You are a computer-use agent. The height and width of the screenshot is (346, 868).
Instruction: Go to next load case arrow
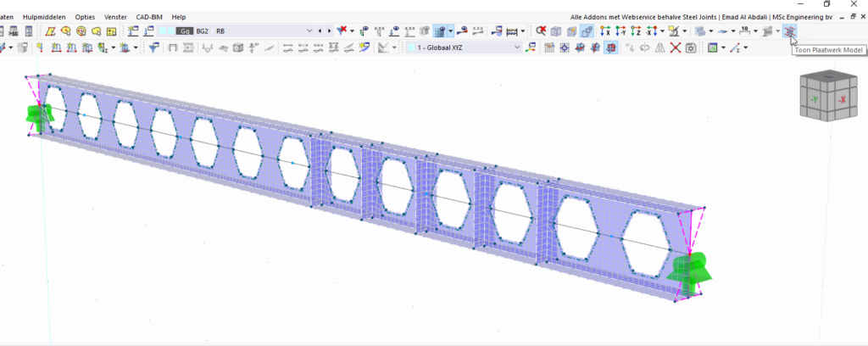[x=329, y=31]
